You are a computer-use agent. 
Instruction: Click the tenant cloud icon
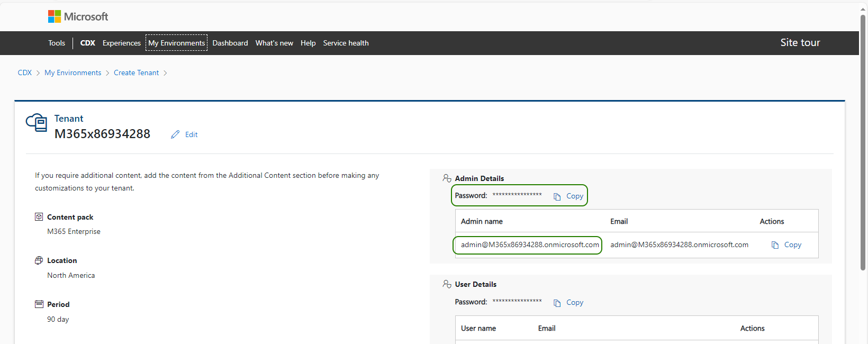click(x=37, y=122)
